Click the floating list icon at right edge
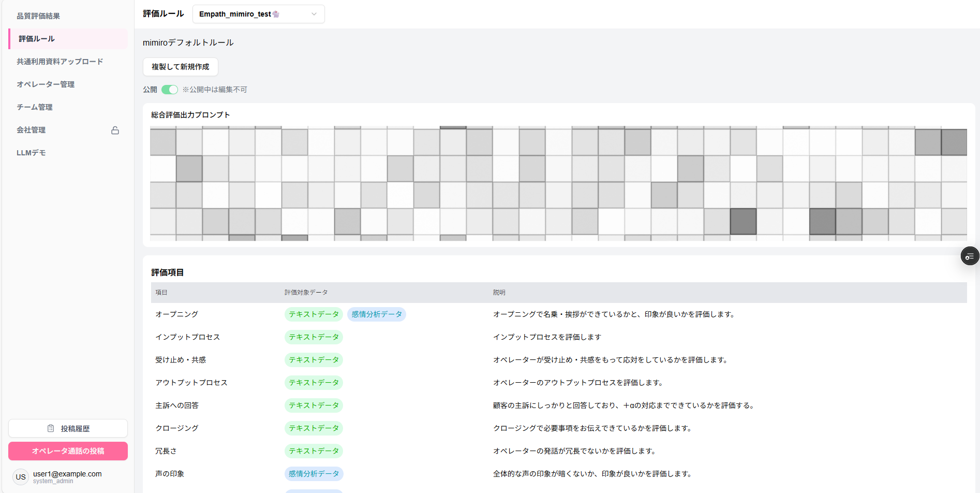Viewport: 980px width, 493px height. [970, 256]
